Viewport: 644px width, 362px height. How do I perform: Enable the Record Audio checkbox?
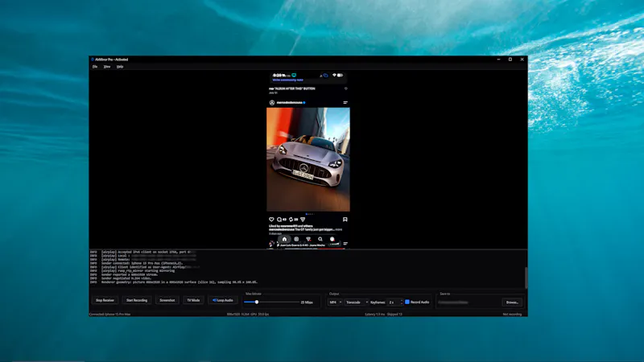pos(407,302)
